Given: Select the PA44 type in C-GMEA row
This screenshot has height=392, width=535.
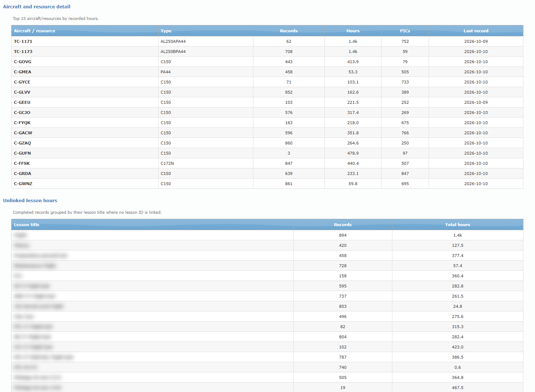Looking at the screenshot, I should (x=166, y=72).
